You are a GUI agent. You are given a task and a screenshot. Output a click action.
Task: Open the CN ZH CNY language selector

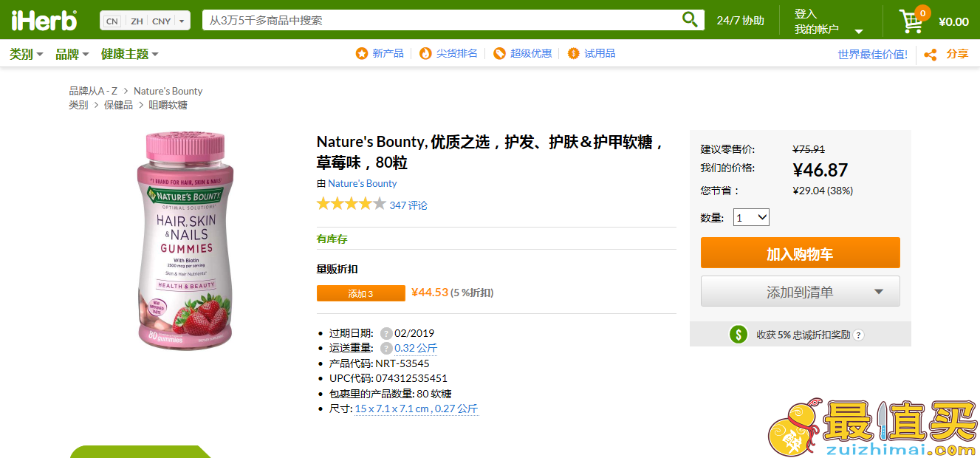point(145,21)
